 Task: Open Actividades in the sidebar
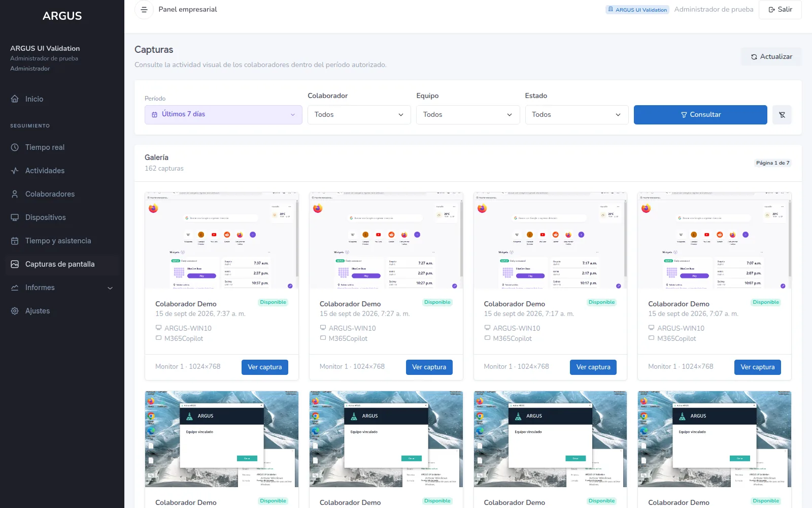(x=62, y=171)
